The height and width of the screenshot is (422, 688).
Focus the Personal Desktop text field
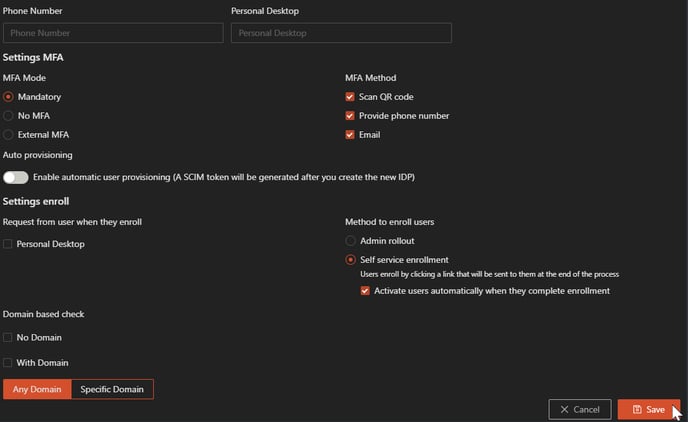(x=341, y=33)
